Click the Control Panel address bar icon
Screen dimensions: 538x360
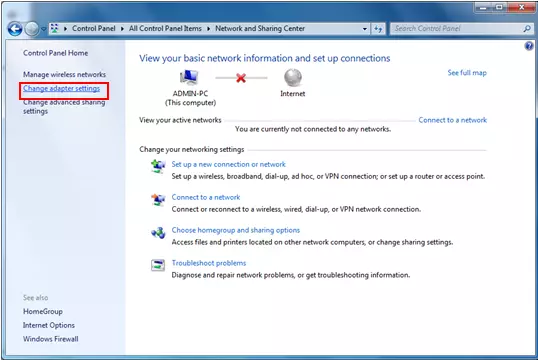pyautogui.click(x=55, y=28)
